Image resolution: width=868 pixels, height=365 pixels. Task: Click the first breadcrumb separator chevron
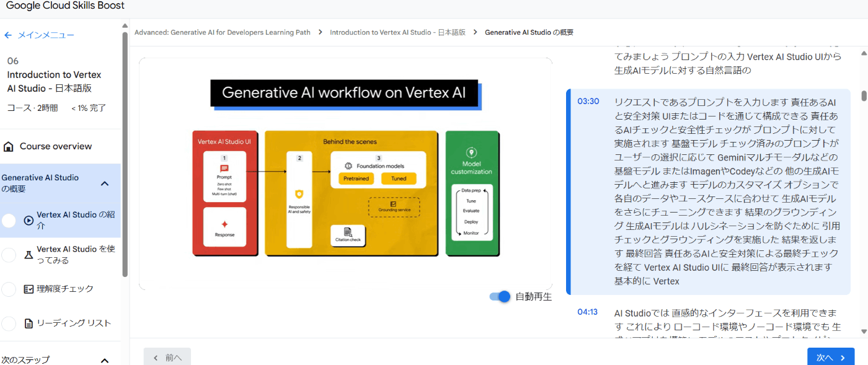point(321,32)
